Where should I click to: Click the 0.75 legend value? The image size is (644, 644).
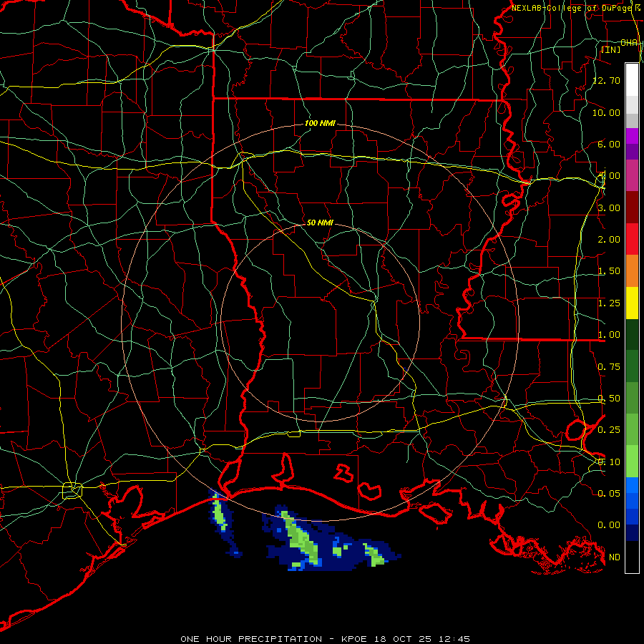click(x=609, y=367)
